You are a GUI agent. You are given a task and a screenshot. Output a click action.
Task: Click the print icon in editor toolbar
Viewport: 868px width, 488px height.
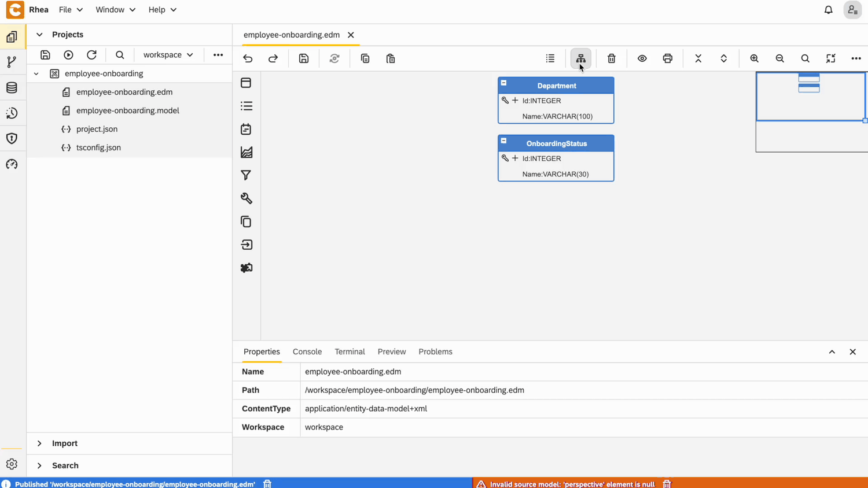point(667,58)
